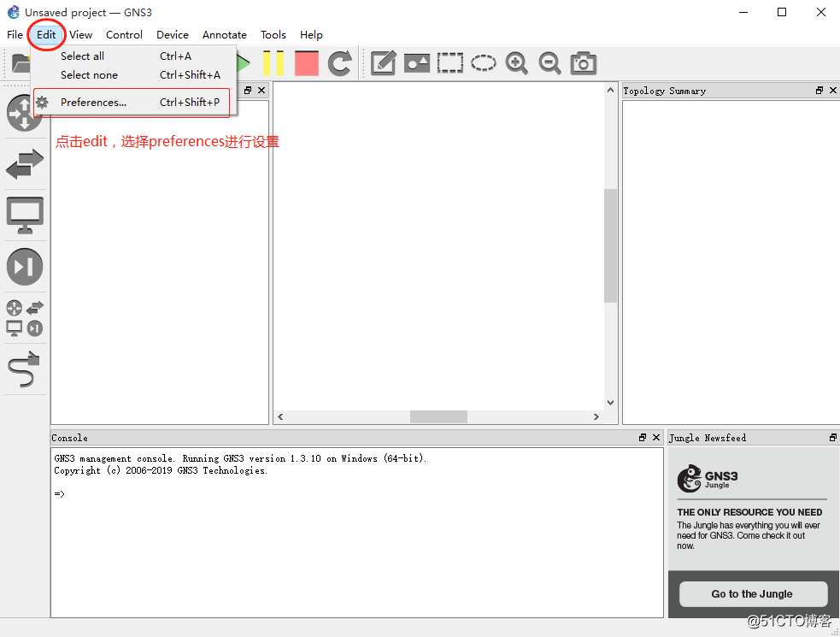Screen dimensions: 840x637
Task: Open the Help menu
Action: [311, 35]
